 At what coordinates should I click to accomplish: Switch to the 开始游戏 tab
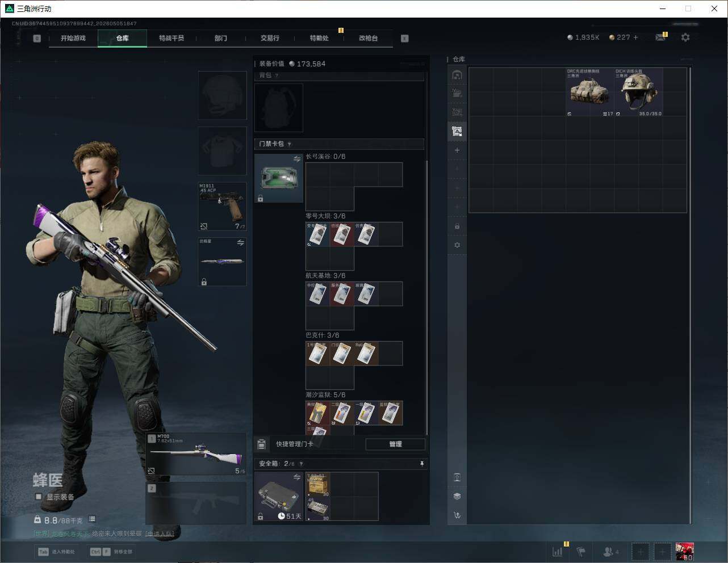[73, 38]
